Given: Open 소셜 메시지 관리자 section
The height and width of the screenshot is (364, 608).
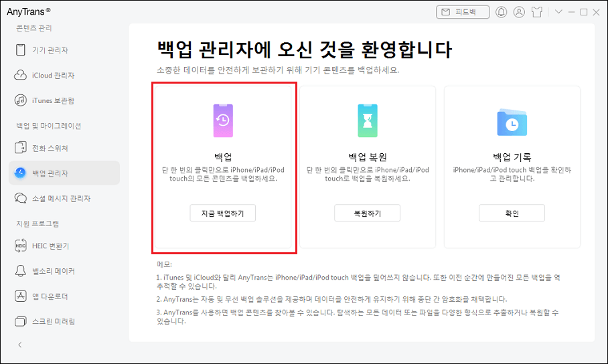Looking at the screenshot, I should pyautogui.click(x=61, y=198).
